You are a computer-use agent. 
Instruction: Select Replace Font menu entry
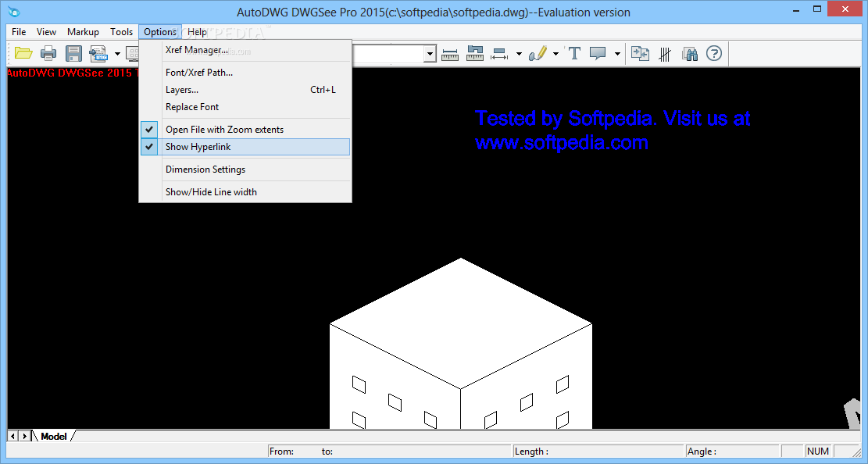tap(245, 107)
